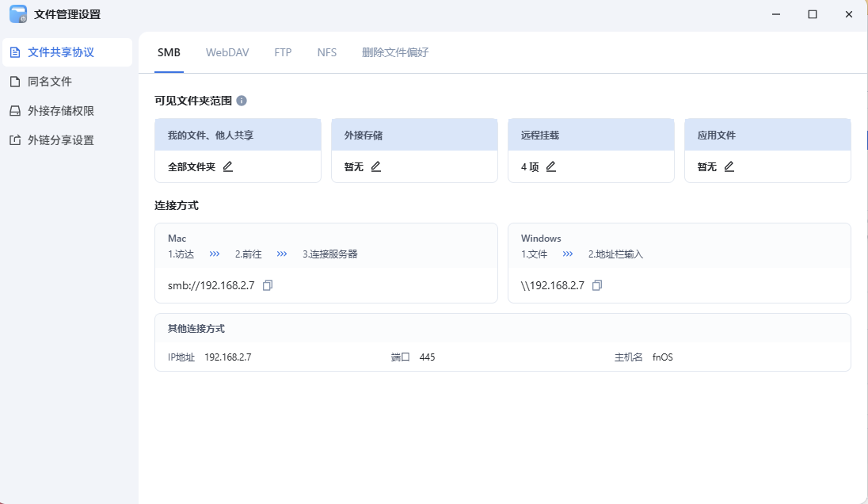This screenshot has width=868, height=504.
Task: Edit the 应用文件 visible folders
Action: (729, 166)
